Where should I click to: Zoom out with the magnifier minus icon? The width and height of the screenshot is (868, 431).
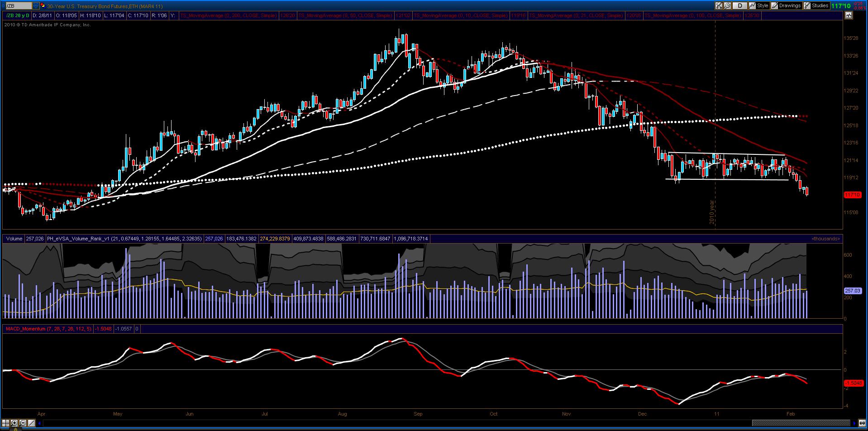point(23,423)
